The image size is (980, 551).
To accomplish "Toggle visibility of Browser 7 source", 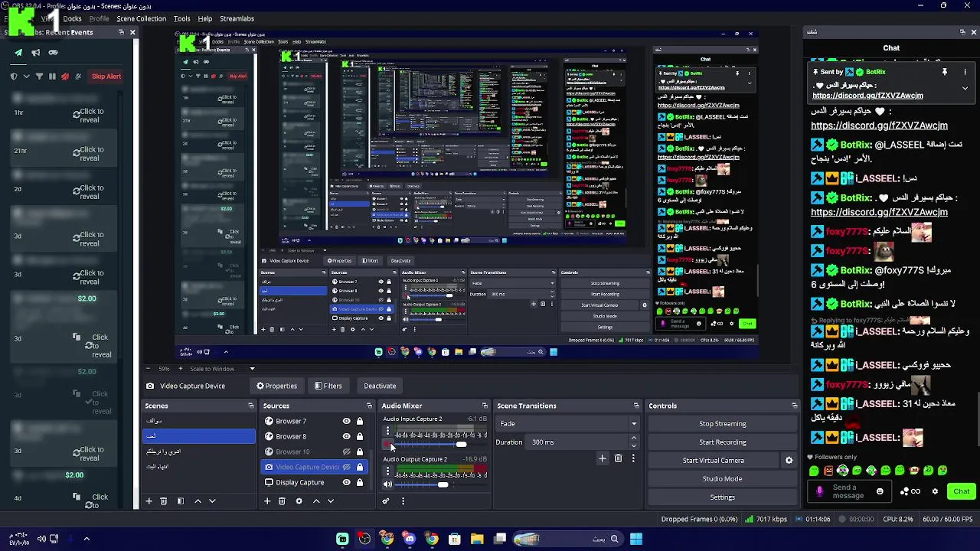I will 346,421.
